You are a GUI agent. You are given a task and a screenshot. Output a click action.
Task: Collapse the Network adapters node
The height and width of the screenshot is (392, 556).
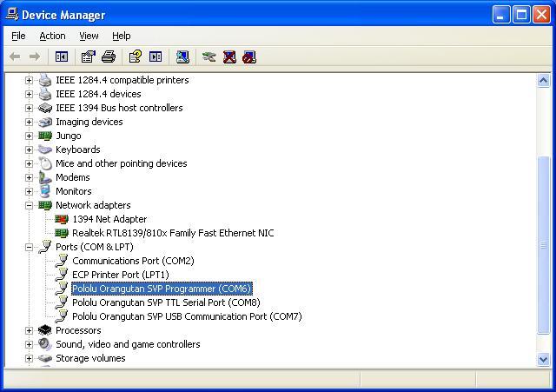[29, 205]
